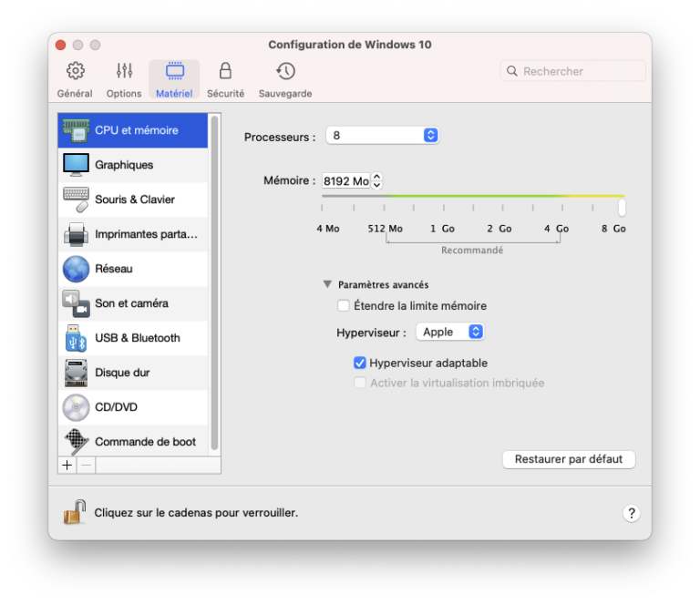700x604 pixels.
Task: Select USB & Bluetooth list row
Action: 132,338
